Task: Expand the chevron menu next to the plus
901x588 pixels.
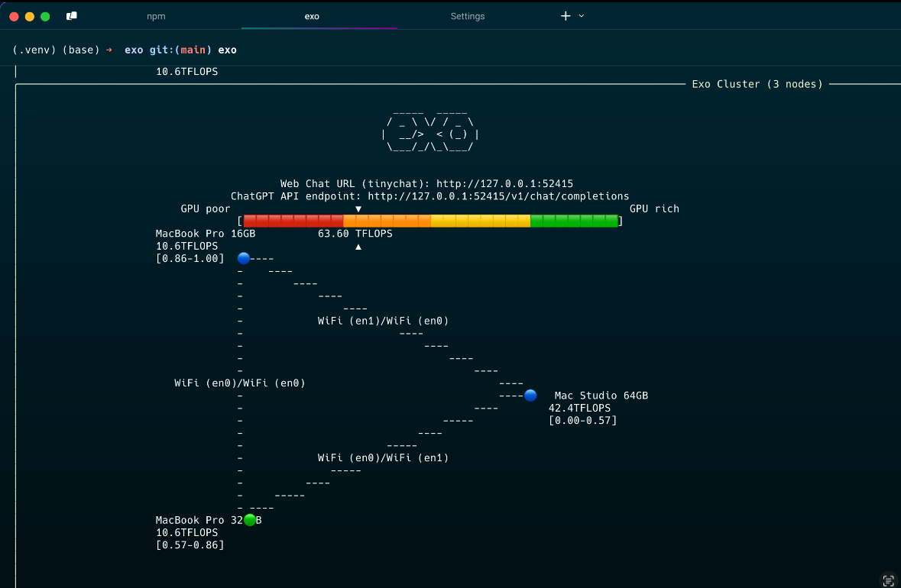Action: [582, 16]
